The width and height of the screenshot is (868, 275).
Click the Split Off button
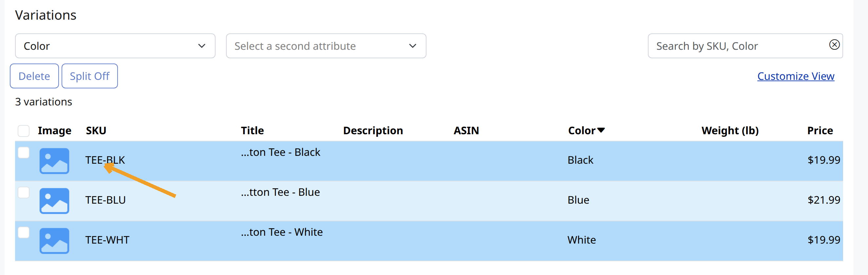coord(90,76)
